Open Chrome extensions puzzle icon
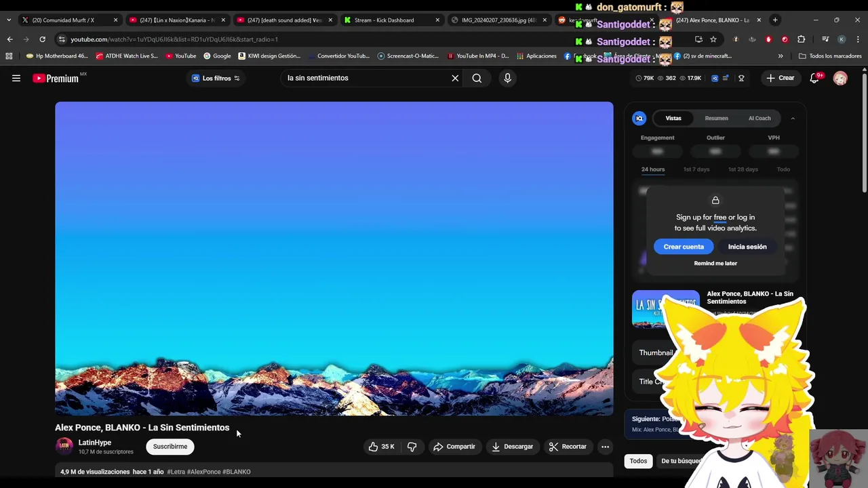 click(x=801, y=39)
